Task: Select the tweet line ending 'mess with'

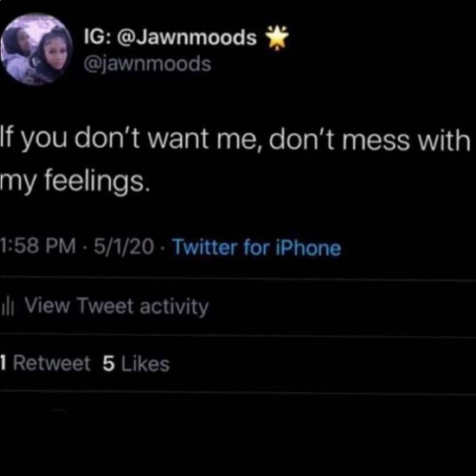Action: click(x=235, y=140)
